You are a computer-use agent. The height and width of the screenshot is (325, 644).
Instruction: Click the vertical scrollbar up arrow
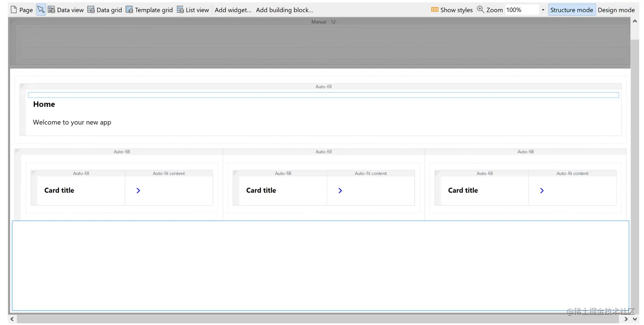635,21
